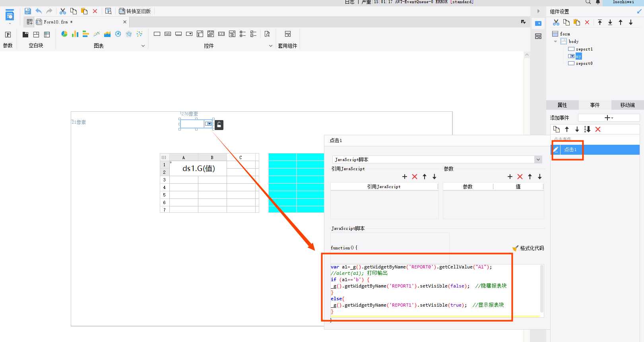The width and height of the screenshot is (644, 342).
Task: Insert pie chart from chart toolbar
Action: pos(64,34)
